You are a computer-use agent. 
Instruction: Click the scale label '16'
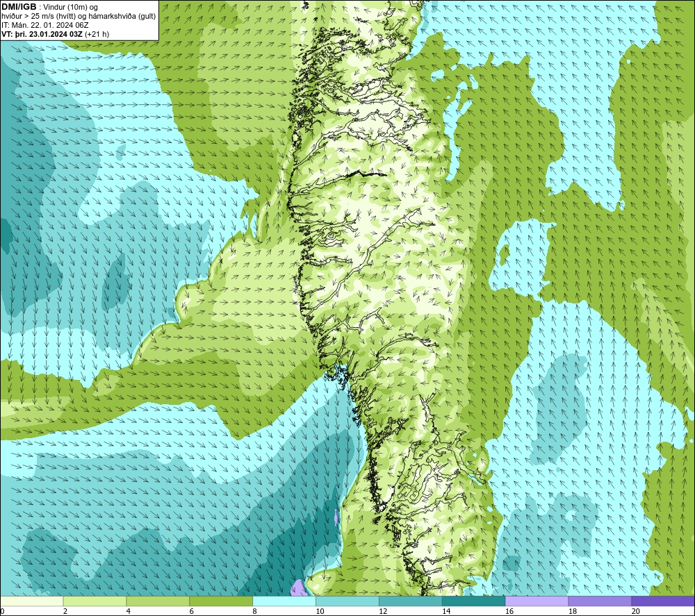(509, 612)
